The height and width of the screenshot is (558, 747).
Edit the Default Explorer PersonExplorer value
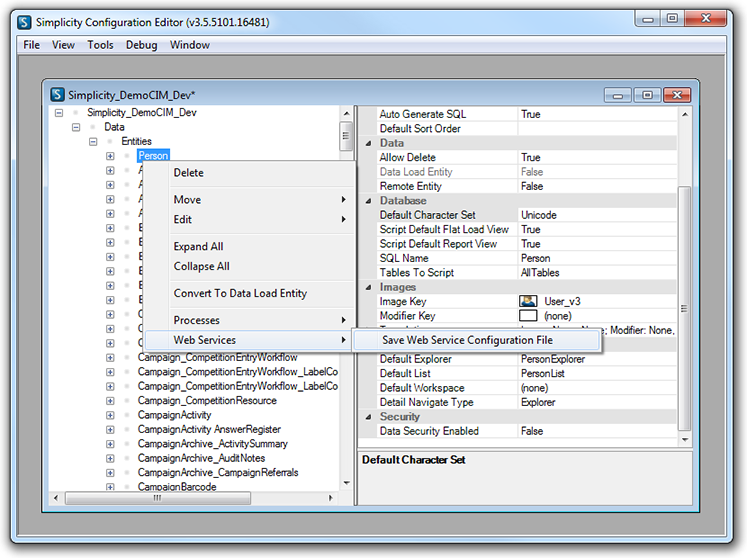point(597,359)
